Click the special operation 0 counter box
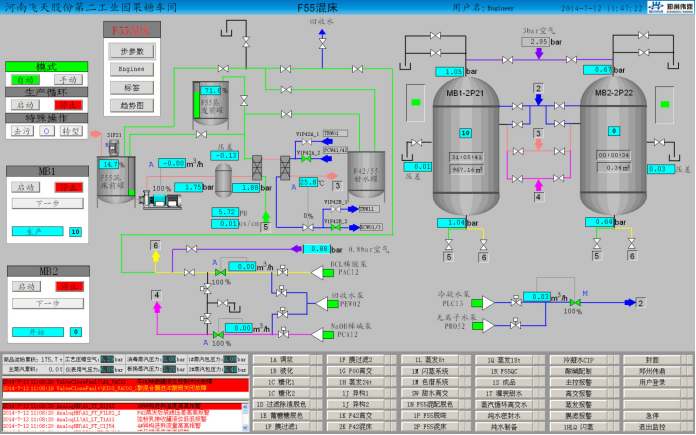 tap(47, 131)
